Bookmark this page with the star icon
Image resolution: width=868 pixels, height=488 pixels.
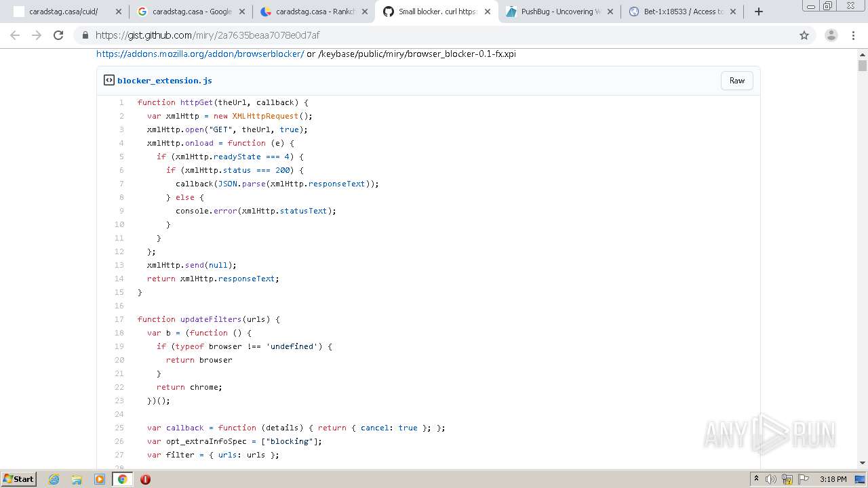coord(804,35)
